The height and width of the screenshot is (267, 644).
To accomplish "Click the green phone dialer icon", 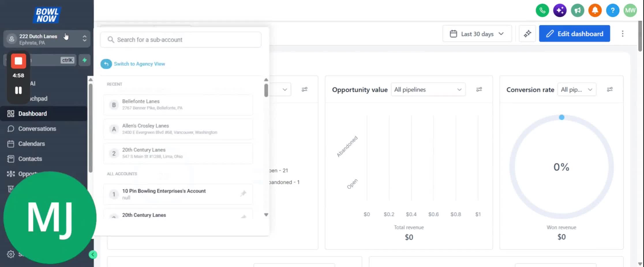I will pyautogui.click(x=542, y=11).
